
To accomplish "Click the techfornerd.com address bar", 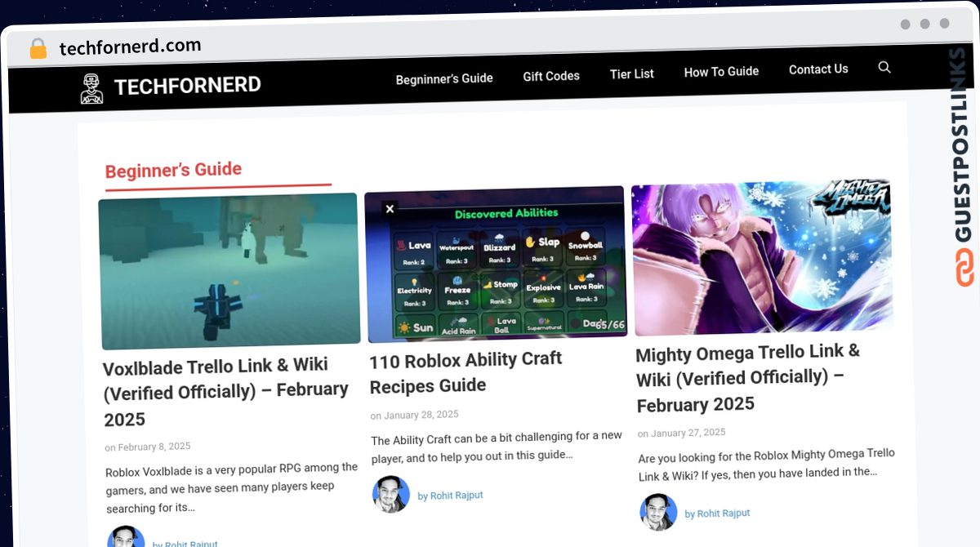I will 129,46.
